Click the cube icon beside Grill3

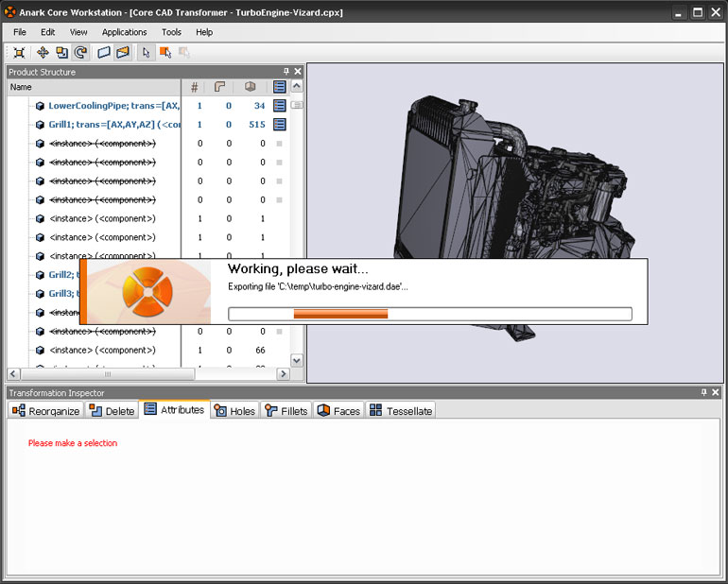40,293
